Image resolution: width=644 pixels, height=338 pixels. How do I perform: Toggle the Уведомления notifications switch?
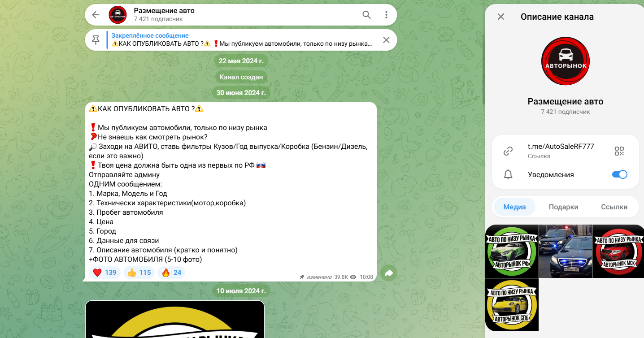point(620,174)
